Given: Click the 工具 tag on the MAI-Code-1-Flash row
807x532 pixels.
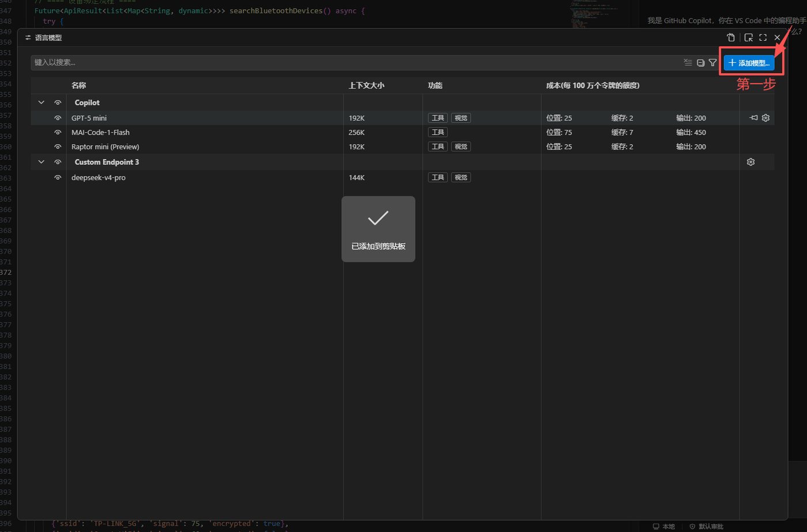Looking at the screenshot, I should (x=438, y=132).
